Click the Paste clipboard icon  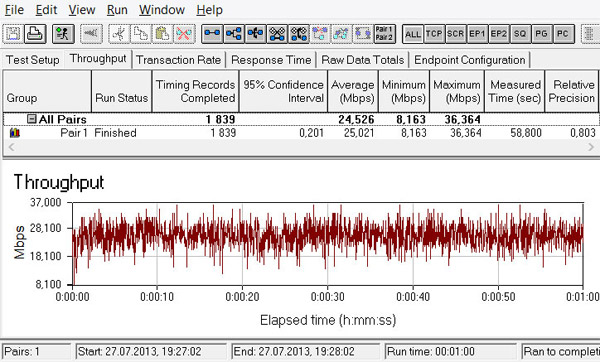pyautogui.click(x=163, y=34)
